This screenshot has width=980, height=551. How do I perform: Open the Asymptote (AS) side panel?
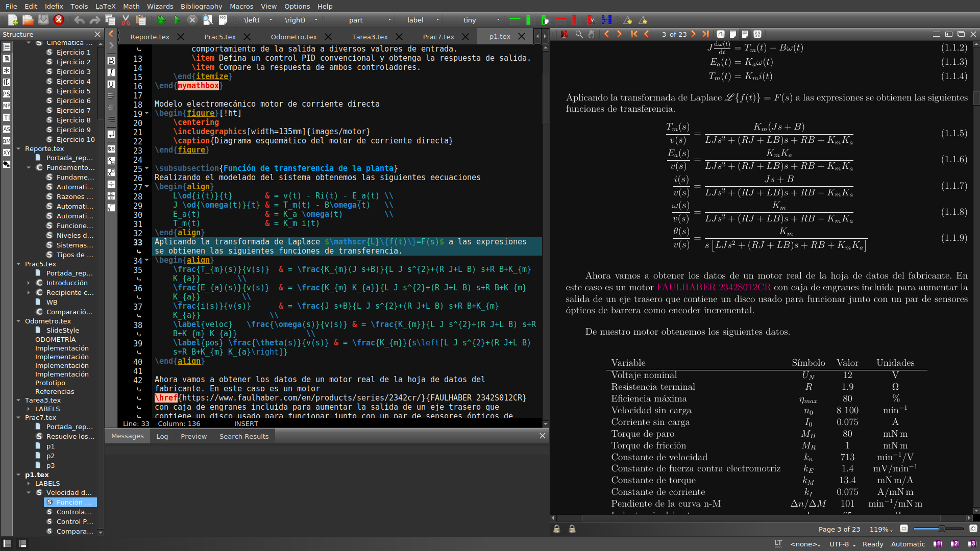tap(7, 129)
